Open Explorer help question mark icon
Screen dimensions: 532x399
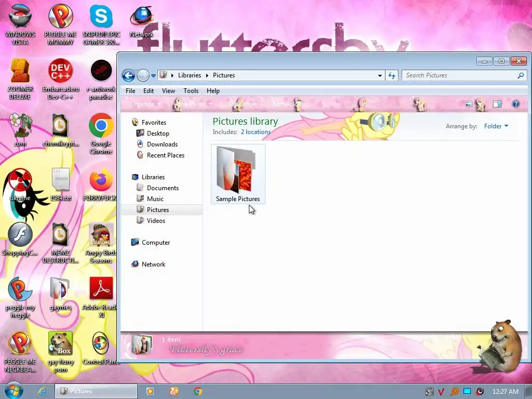pyautogui.click(x=515, y=104)
